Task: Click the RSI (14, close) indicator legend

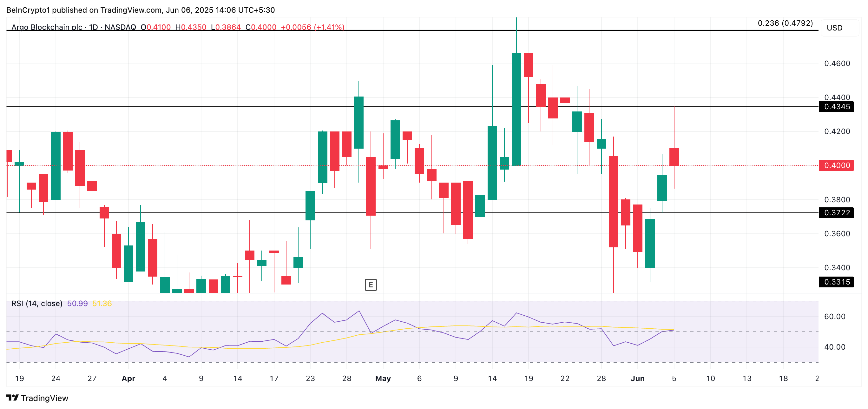Action: [37, 304]
